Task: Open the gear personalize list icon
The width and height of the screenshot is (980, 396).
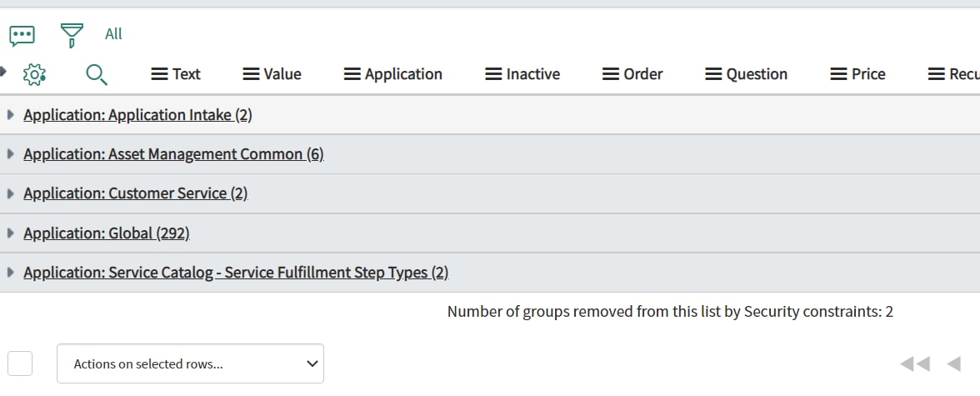Action: (x=34, y=74)
